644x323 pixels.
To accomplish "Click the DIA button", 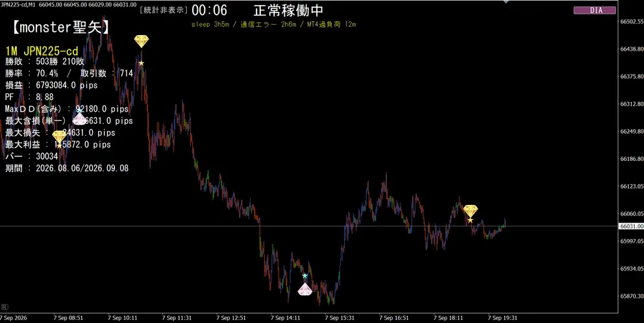I will tap(595, 10).
